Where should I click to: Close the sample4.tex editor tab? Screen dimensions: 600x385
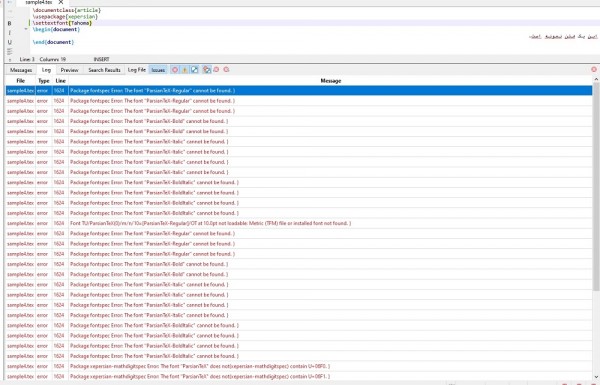61,2
